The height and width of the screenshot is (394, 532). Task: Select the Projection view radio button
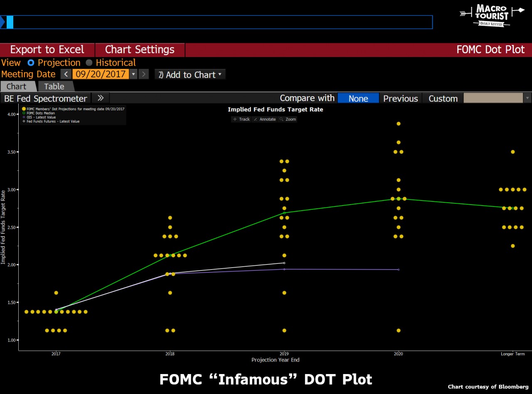[x=31, y=63]
